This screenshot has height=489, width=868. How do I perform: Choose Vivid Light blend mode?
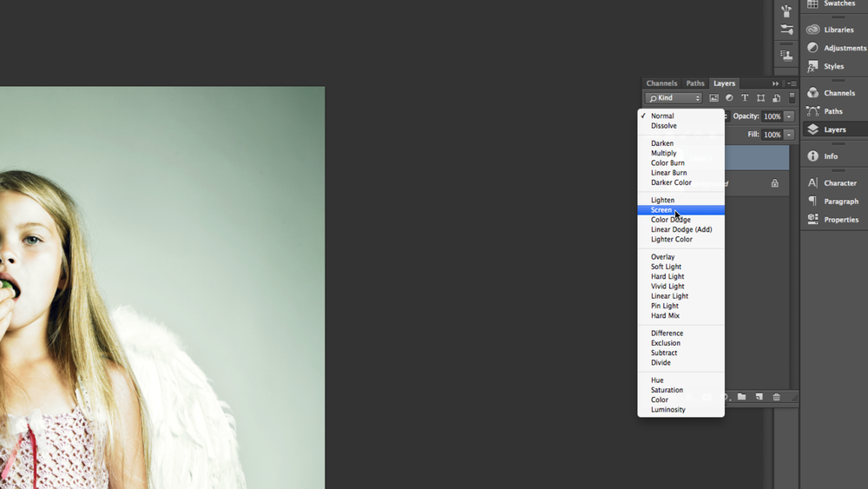[x=681, y=287]
